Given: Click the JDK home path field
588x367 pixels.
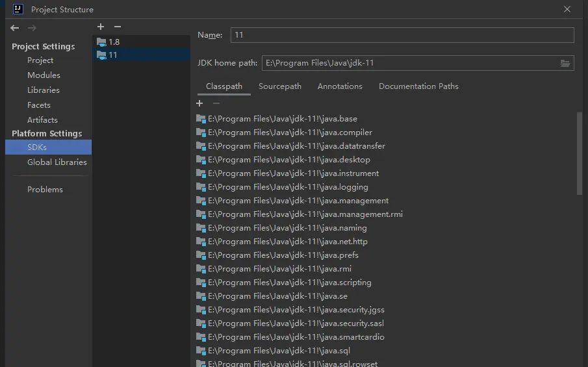Looking at the screenshot, I should (409, 63).
